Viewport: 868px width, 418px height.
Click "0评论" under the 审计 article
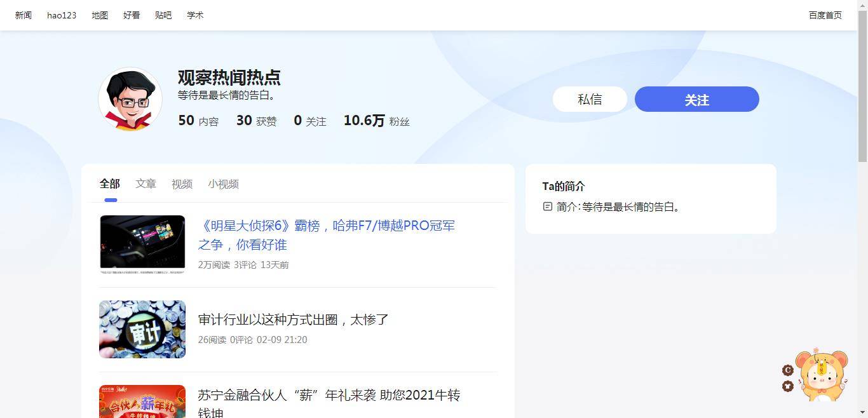(241, 340)
